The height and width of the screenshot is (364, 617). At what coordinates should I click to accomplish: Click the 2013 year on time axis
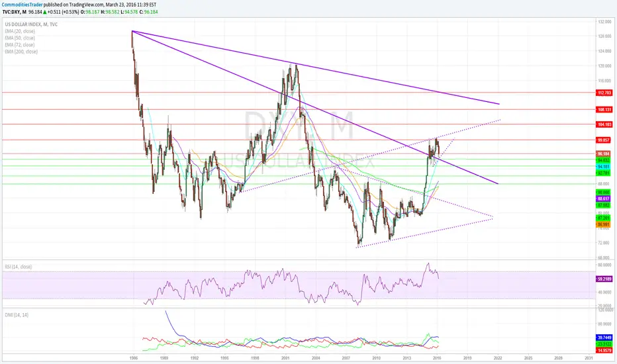pos(407,358)
